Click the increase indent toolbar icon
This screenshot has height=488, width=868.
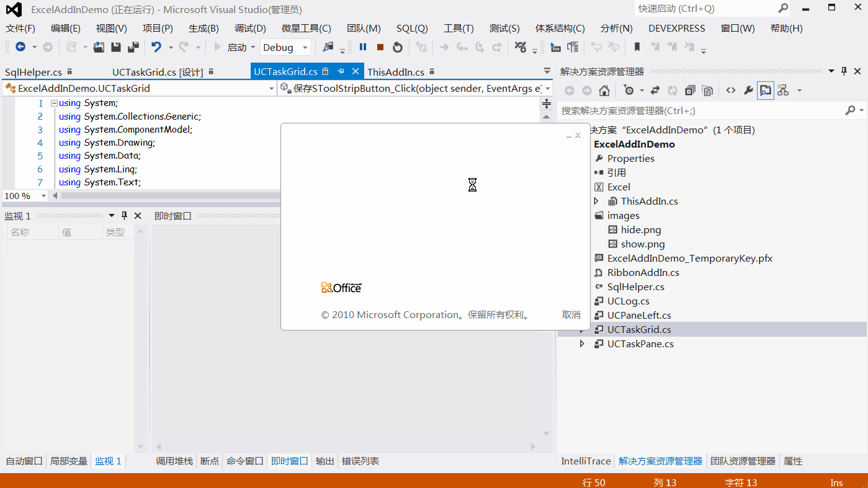[573, 47]
